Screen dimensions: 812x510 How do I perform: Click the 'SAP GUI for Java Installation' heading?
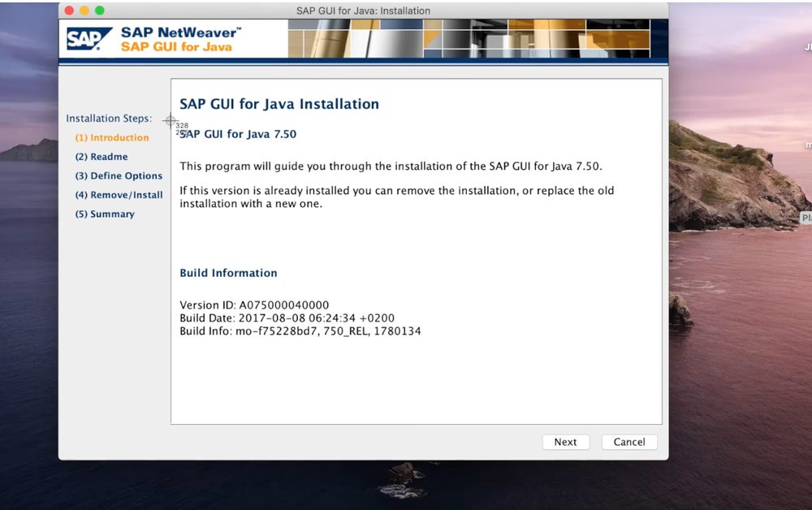[x=279, y=104]
